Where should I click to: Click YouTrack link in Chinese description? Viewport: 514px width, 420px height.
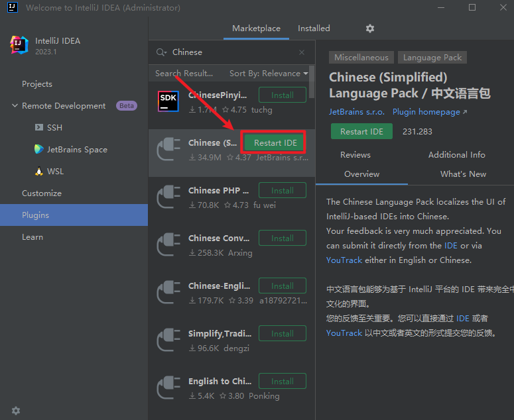[x=344, y=333]
